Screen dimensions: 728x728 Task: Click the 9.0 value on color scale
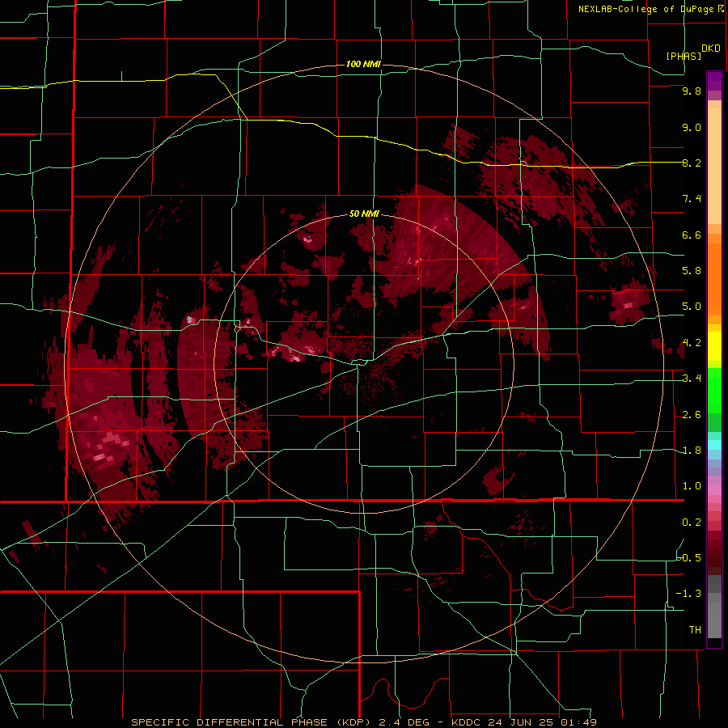[x=692, y=127]
